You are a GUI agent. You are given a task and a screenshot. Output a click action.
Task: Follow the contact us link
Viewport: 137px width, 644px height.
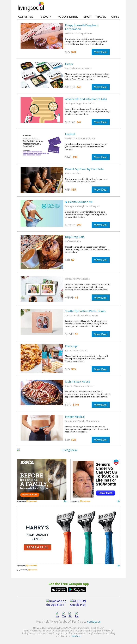coord(94,621)
